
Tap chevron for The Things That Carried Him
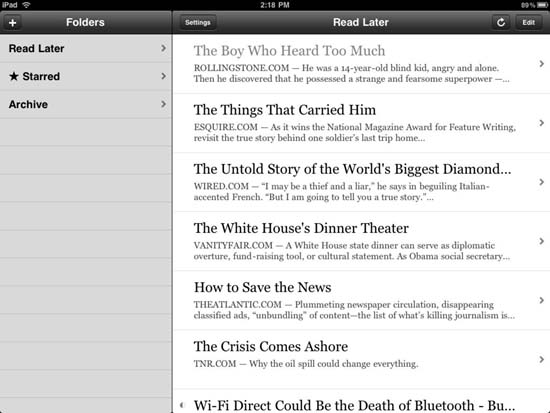coord(542,123)
